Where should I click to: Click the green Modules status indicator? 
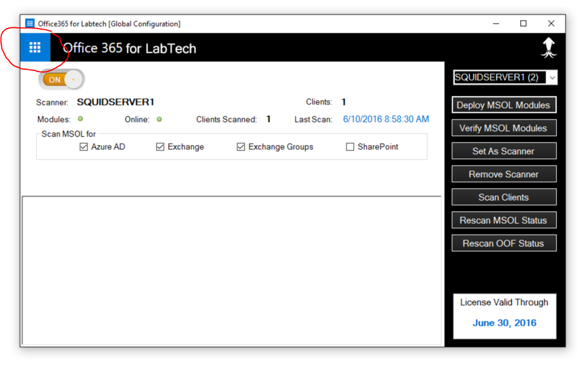80,119
